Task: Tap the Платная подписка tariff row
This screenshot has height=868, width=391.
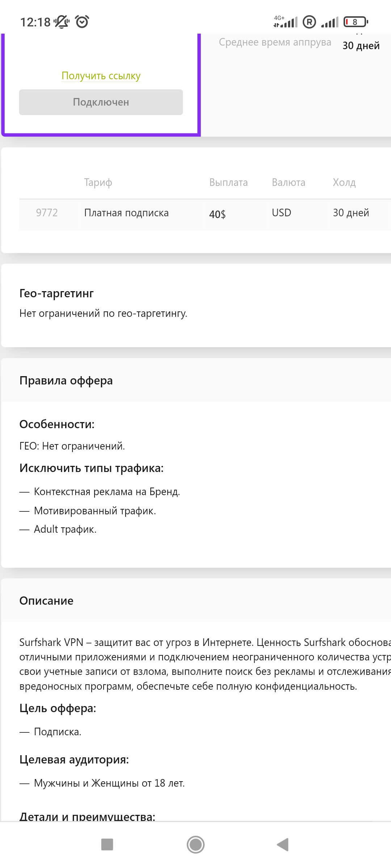Action: tap(126, 213)
